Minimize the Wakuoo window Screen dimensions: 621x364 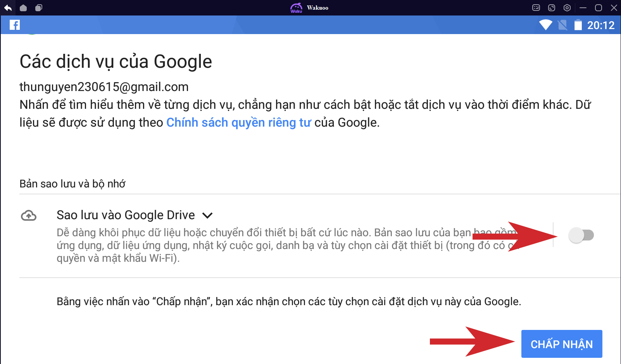point(583,8)
